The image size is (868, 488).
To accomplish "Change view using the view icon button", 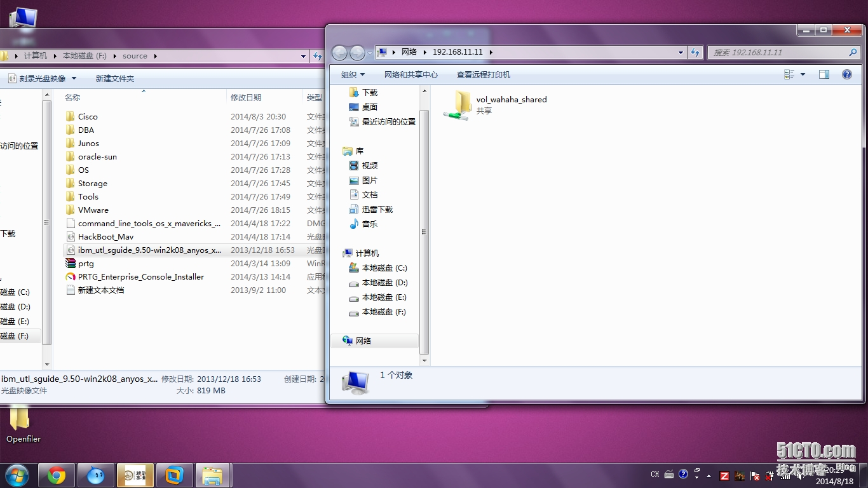I will [790, 74].
